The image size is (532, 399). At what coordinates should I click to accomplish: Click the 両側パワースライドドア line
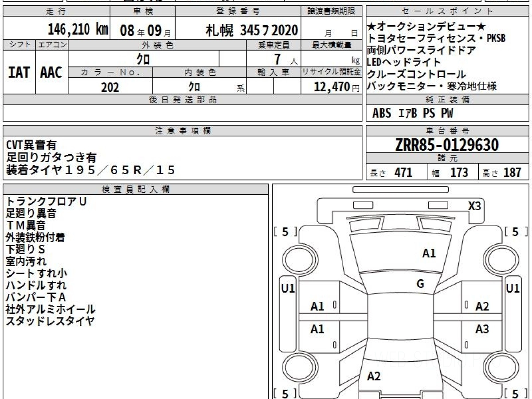421,51
